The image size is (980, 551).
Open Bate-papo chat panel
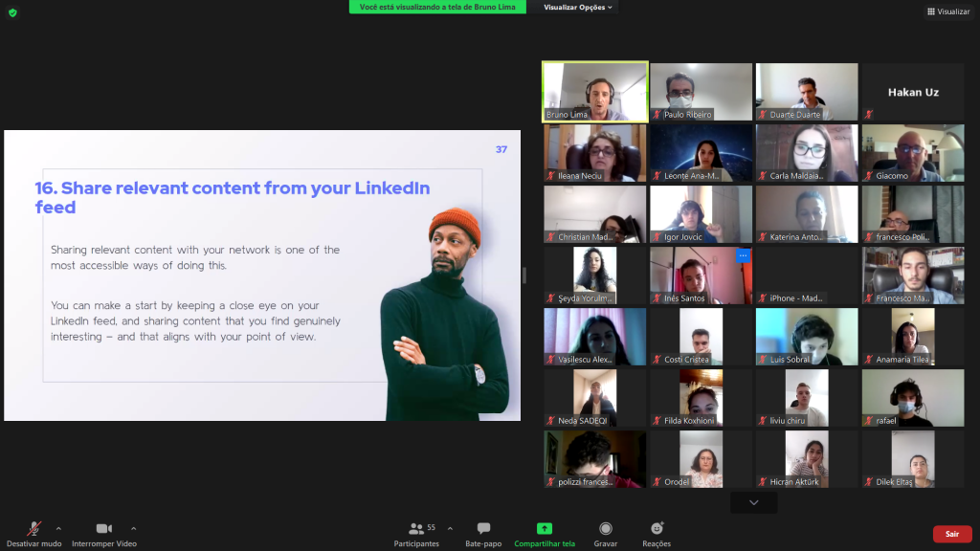point(483,533)
